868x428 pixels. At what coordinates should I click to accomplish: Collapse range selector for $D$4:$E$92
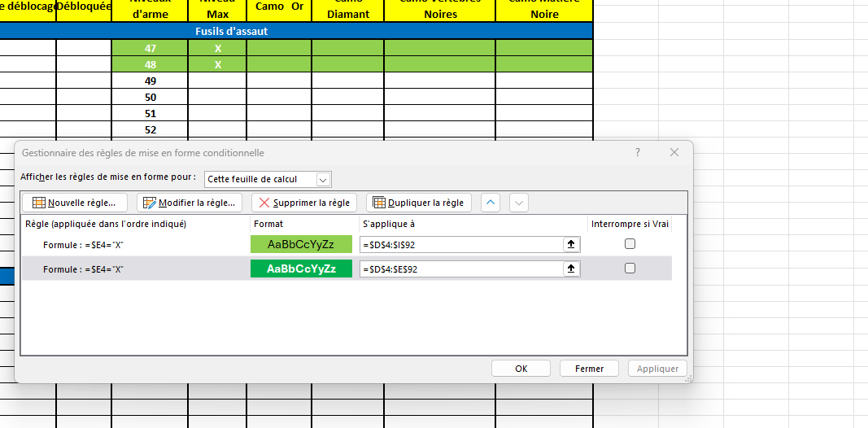pos(571,269)
